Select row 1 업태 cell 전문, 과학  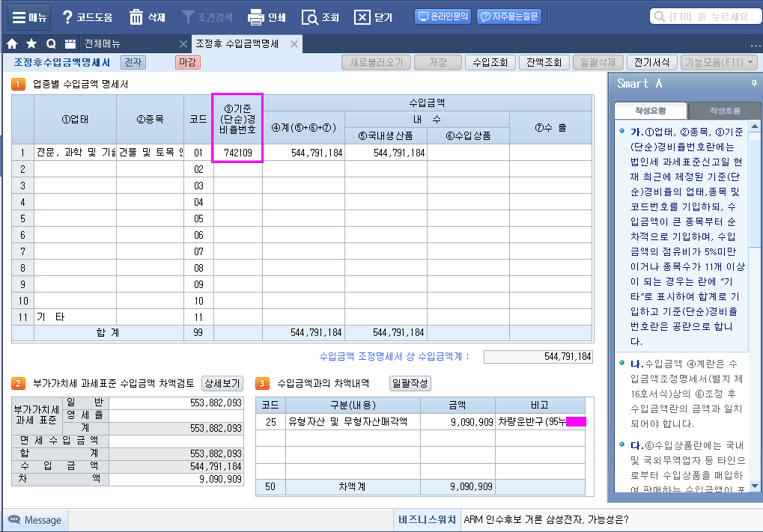76,153
